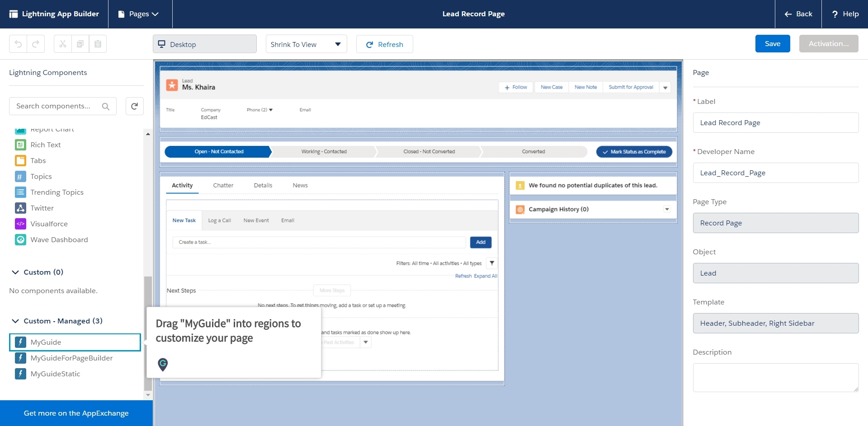868x426 pixels.
Task: Click Submit for Approval button
Action: tap(631, 87)
